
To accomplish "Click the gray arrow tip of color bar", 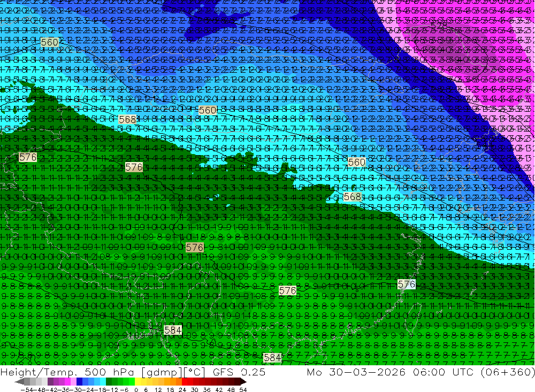I will pos(19,382).
